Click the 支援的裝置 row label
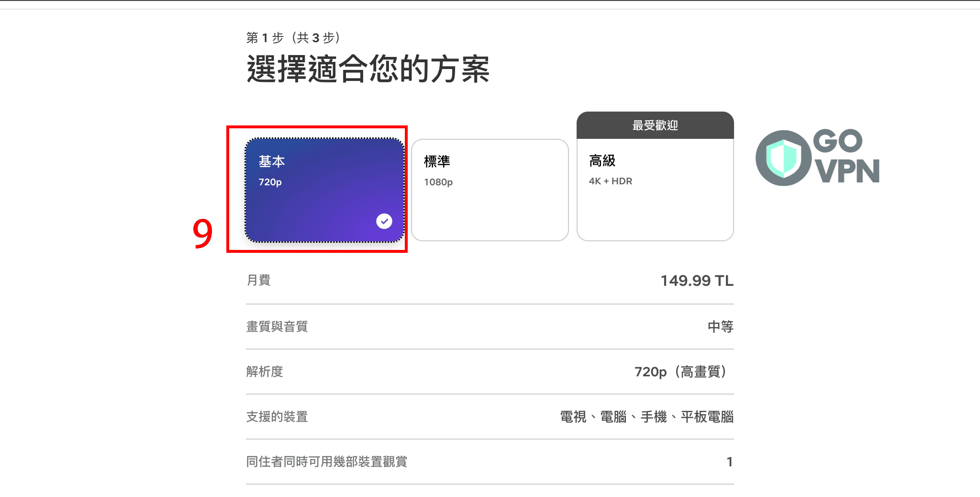 pos(277,417)
